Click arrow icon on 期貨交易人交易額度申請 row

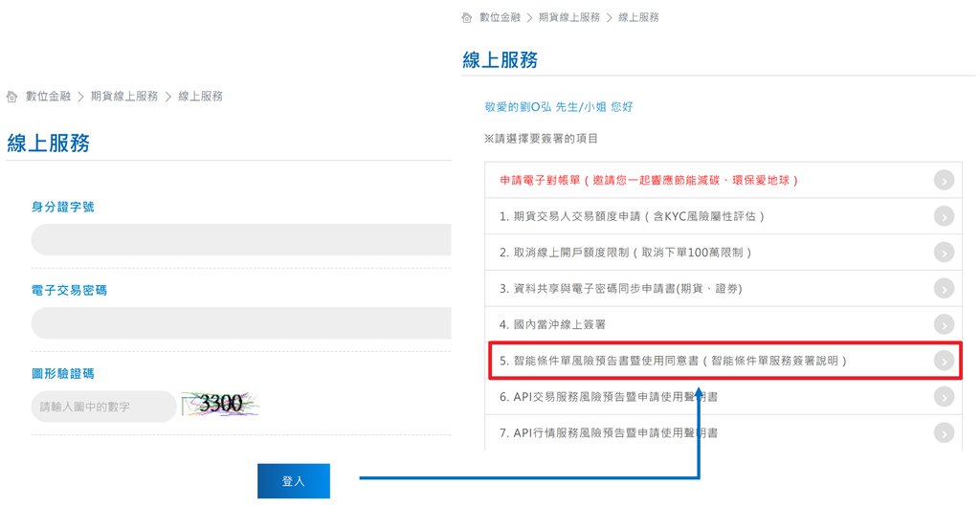coord(944,216)
